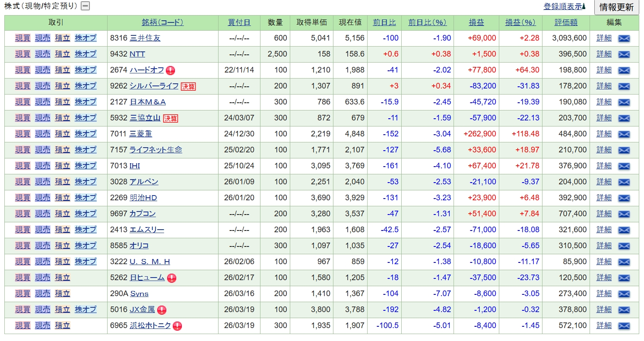Click 株オプ in the IHI row
644x341 pixels.
[86, 166]
